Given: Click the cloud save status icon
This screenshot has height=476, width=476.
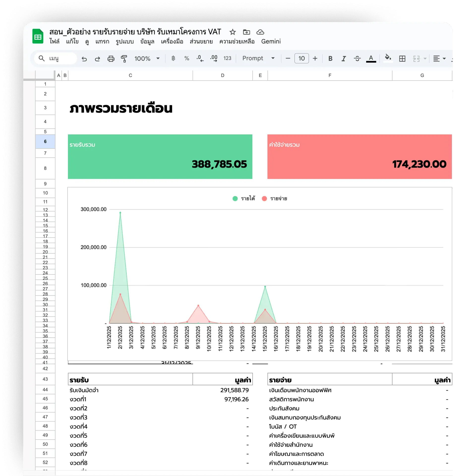Looking at the screenshot, I should (x=260, y=32).
